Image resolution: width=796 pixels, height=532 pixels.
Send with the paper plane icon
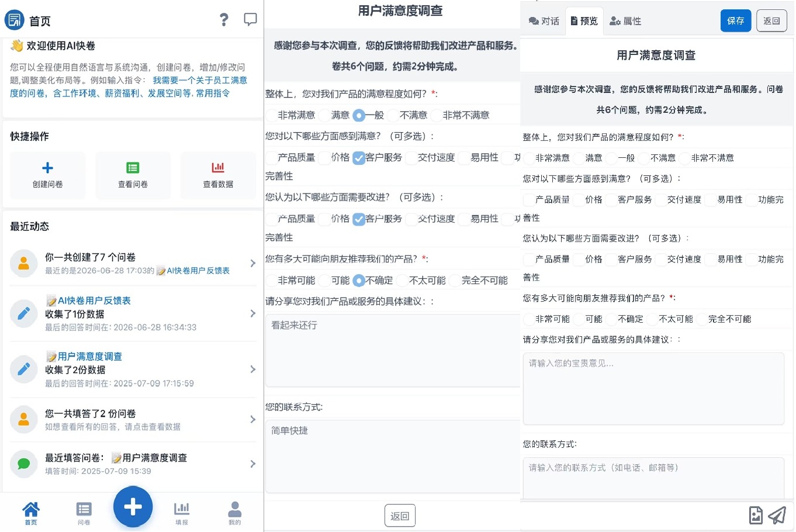coord(777,515)
